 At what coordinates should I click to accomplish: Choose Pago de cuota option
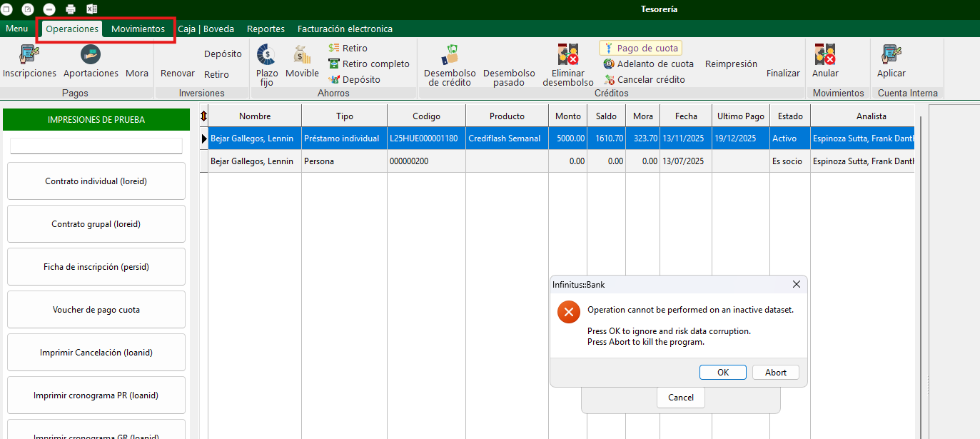[641, 48]
